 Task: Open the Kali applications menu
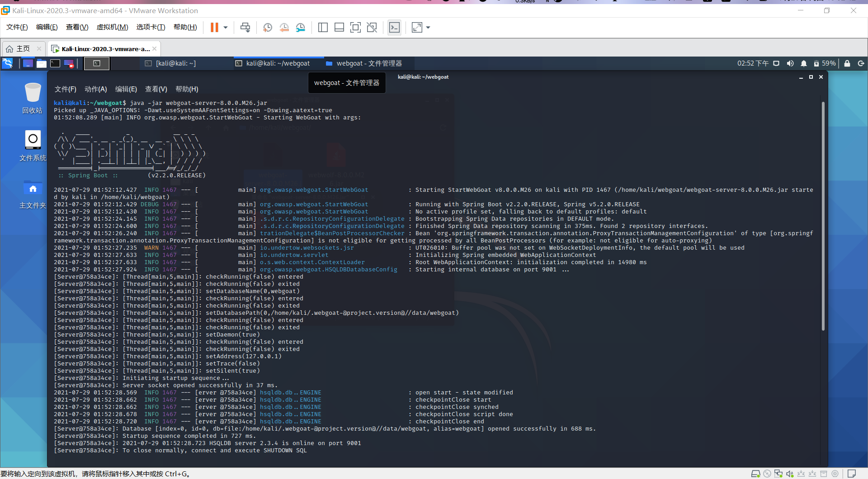tap(8, 63)
